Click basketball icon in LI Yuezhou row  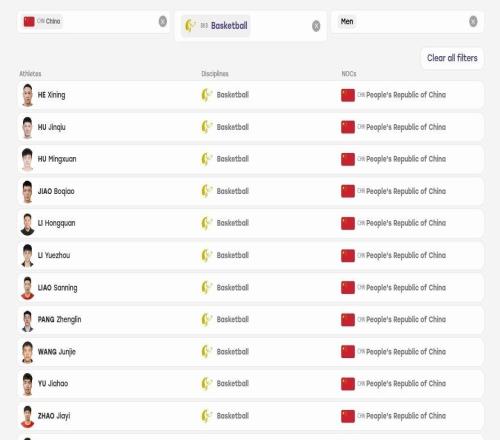click(206, 255)
